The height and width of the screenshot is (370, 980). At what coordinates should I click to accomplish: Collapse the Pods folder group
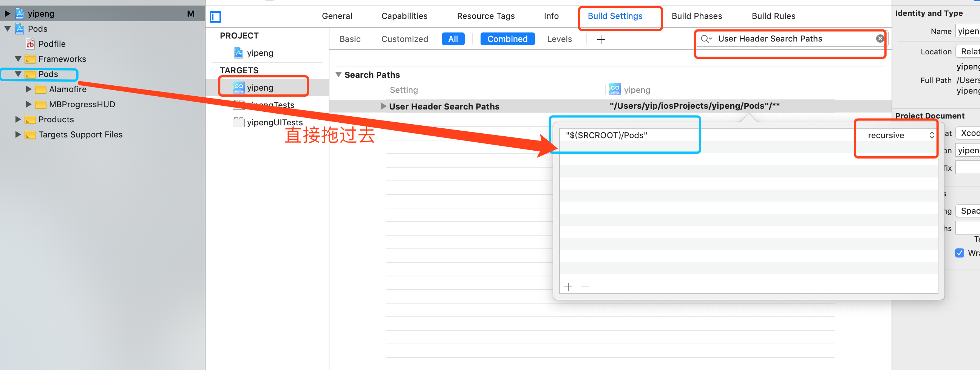click(x=18, y=74)
